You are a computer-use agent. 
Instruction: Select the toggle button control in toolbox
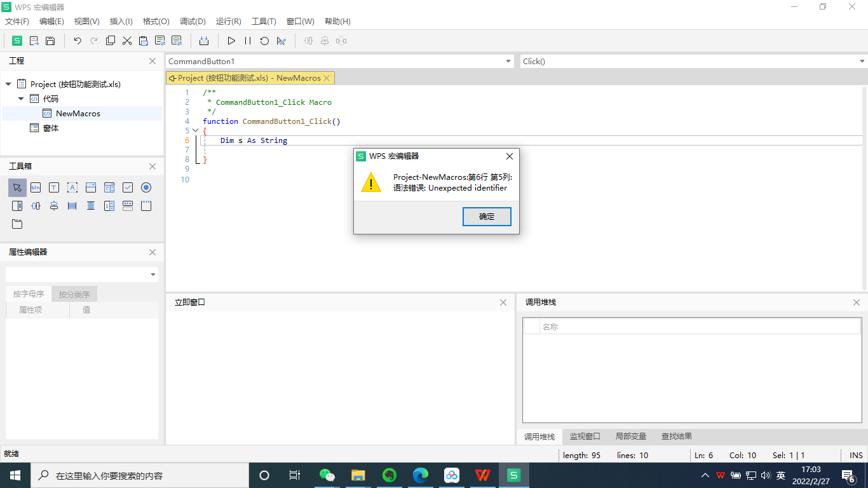coord(127,205)
